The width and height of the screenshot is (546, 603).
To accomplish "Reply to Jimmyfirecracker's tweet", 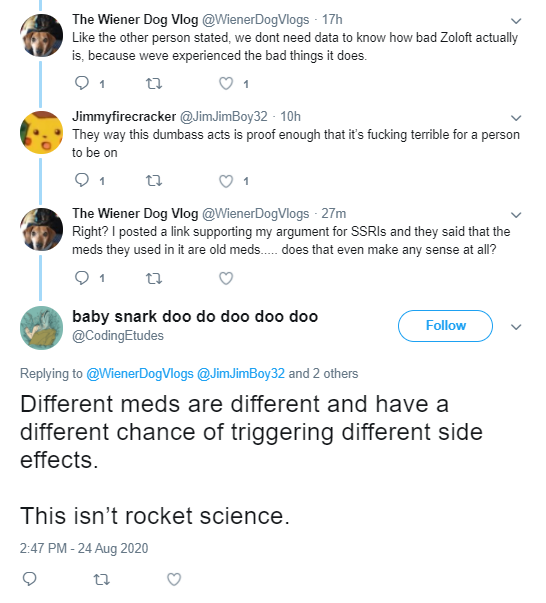I will [x=82, y=180].
